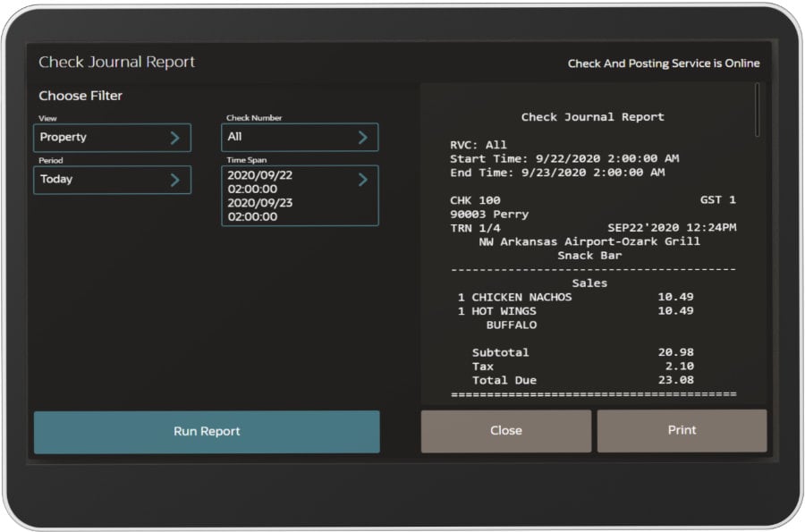
Task: Click the chevron arrow in the Check Number field
Action: [362, 137]
